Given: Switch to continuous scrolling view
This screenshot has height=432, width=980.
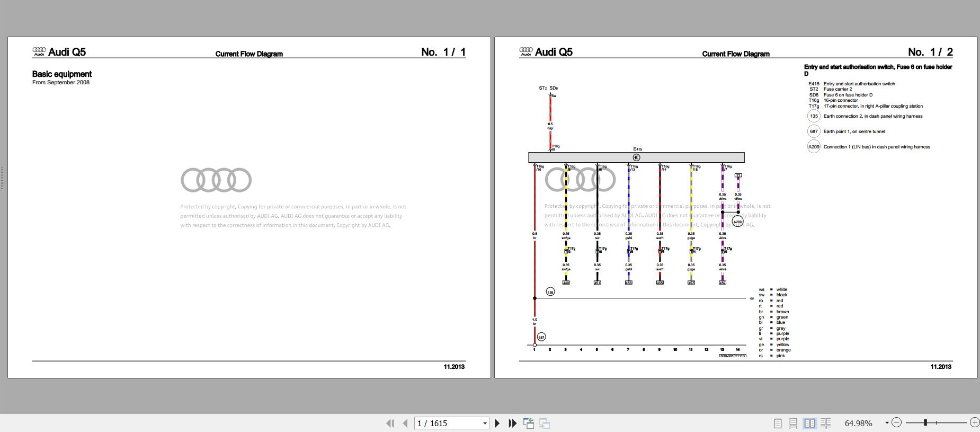Looking at the screenshot, I should tap(793, 423).
